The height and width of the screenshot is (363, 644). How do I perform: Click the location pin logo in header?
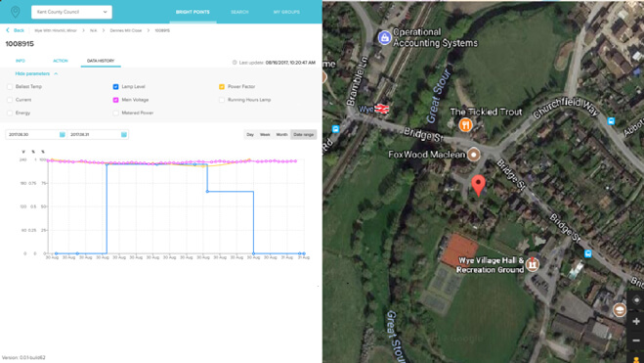click(x=16, y=12)
